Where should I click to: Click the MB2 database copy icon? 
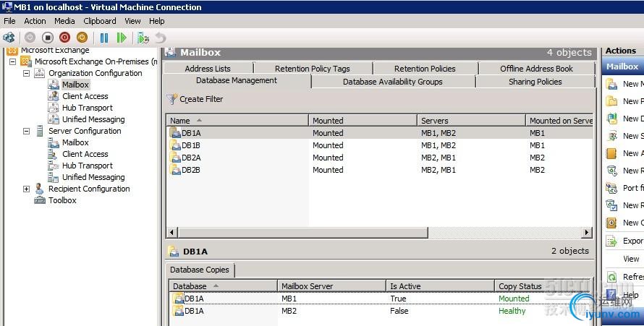(x=178, y=311)
